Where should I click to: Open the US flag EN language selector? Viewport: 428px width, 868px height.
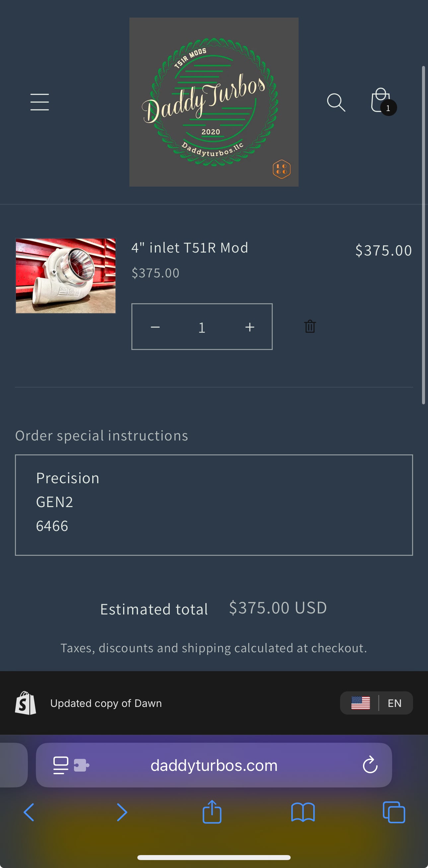coord(376,703)
